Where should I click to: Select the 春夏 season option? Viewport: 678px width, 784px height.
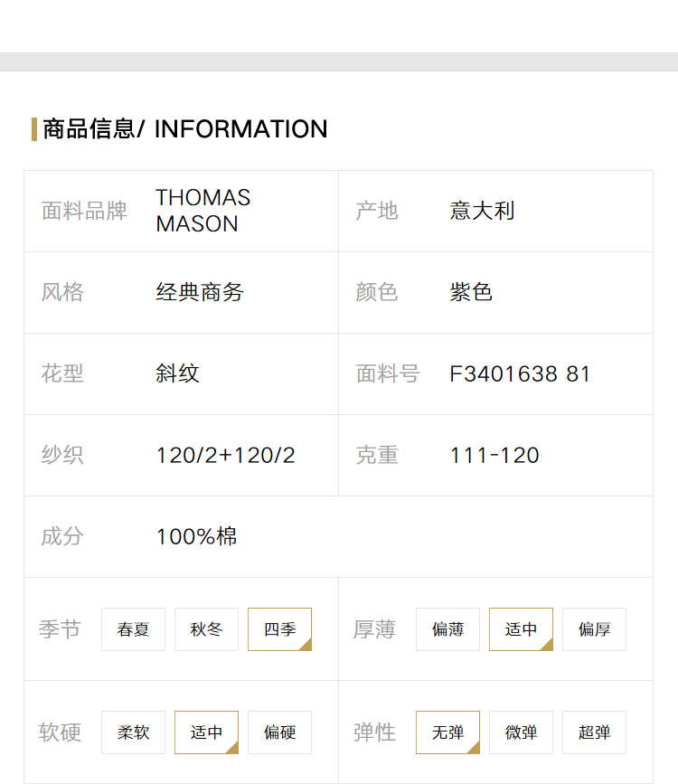click(133, 629)
